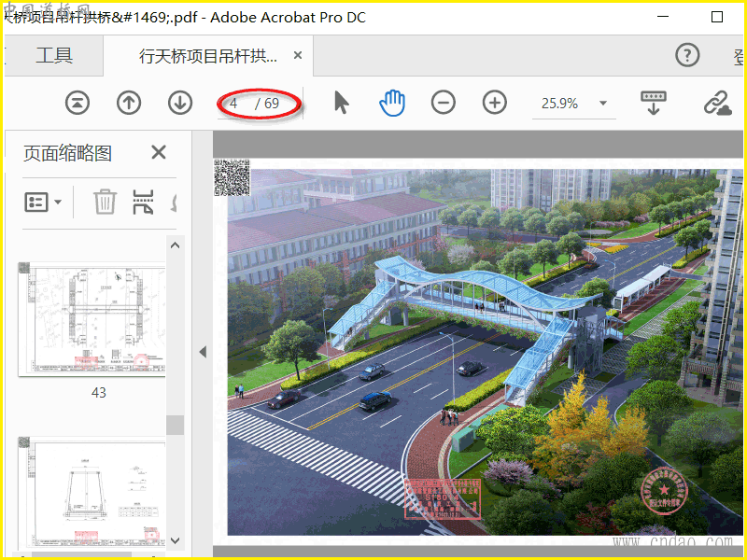Minimize the Acrobat window
Screen dimensions: 747x560
pyautogui.click(x=663, y=17)
